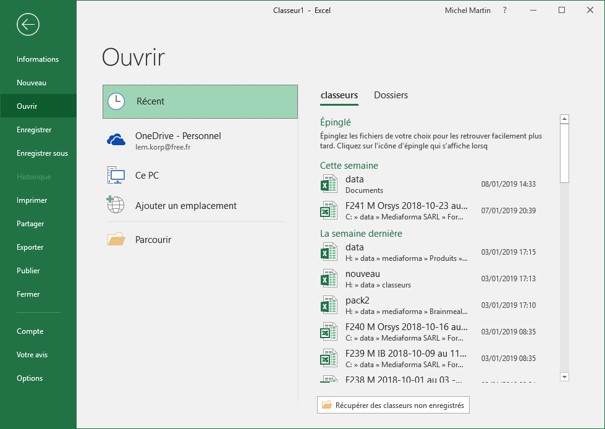
Task: Open OneDrive - Personnel cloud icon
Action: pos(117,141)
